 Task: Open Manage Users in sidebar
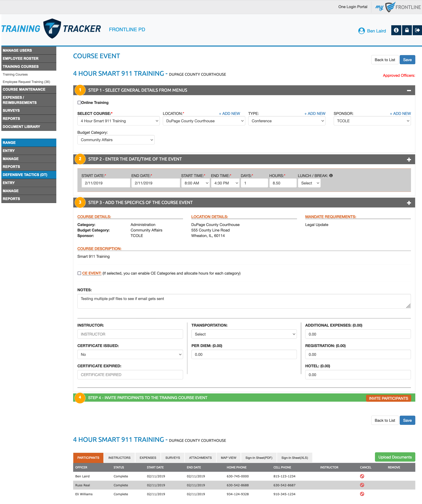point(29,50)
